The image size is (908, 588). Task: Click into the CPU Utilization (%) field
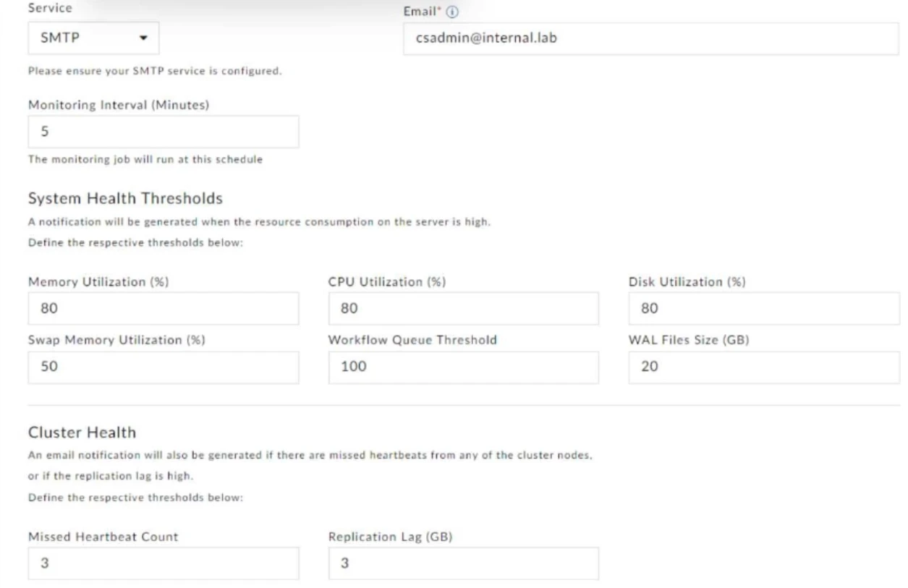pyautogui.click(x=463, y=309)
